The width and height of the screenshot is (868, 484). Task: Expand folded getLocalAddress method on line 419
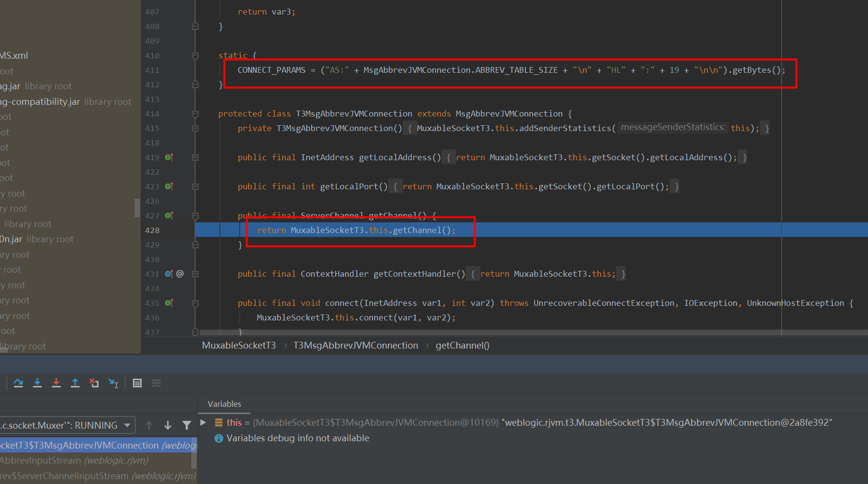pyautogui.click(x=196, y=157)
